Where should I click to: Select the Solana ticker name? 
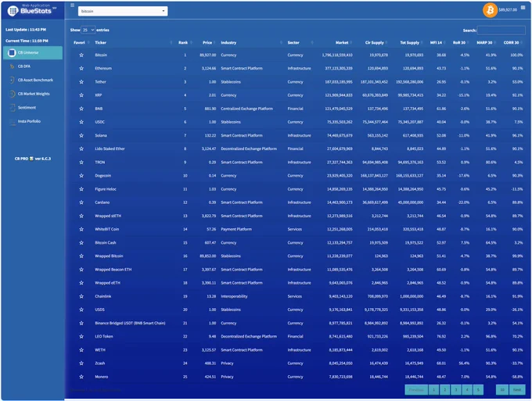tap(101, 135)
